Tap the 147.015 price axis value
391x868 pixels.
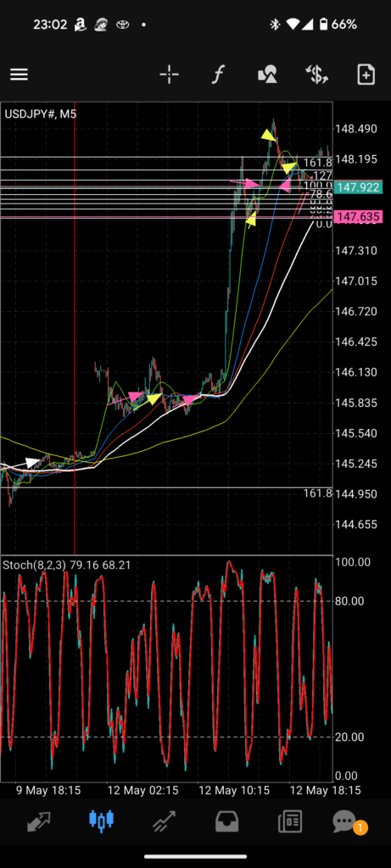click(x=356, y=281)
